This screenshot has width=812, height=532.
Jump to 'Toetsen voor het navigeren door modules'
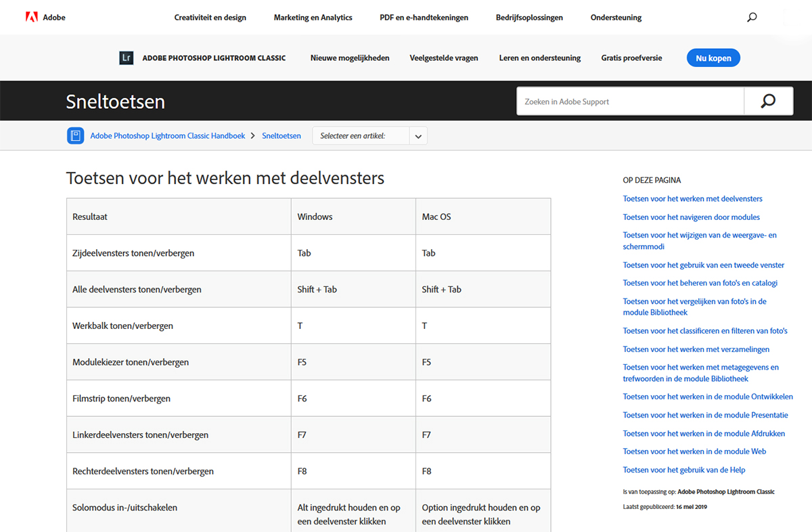[x=691, y=217]
